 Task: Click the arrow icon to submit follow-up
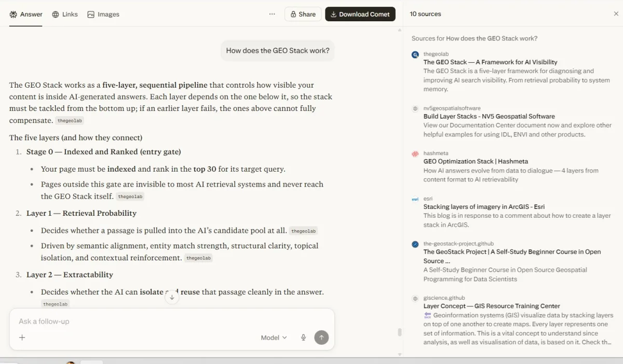[x=321, y=337]
